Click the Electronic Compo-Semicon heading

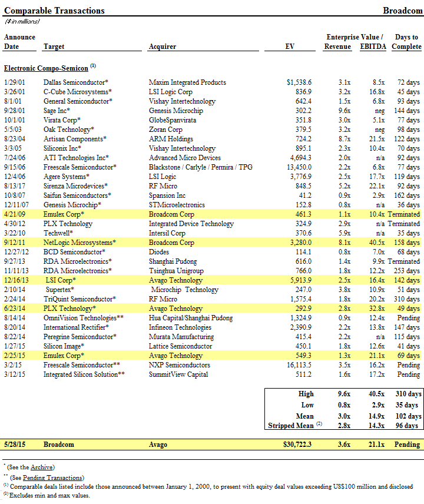(46, 68)
